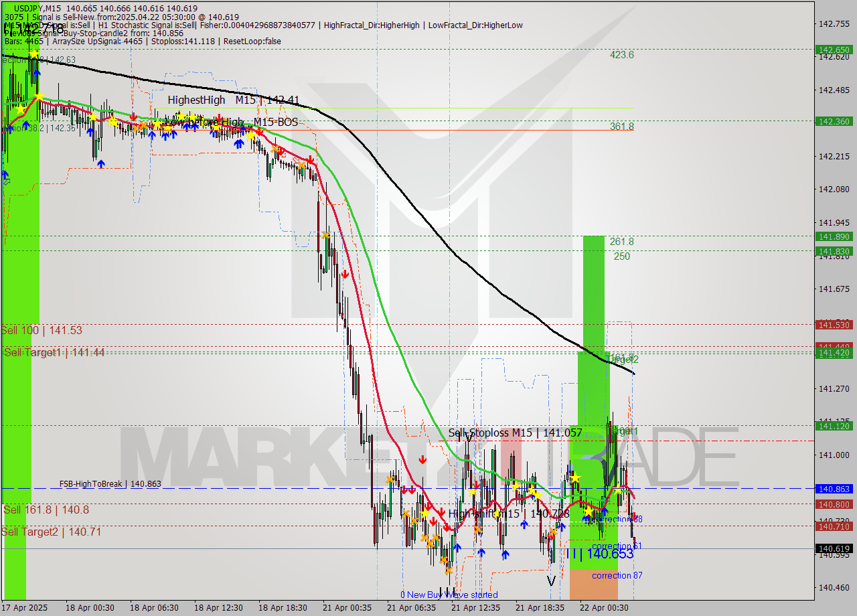Click the Sell Stoploss M15 | 141.057 label
The image size is (857, 616).
click(x=516, y=433)
